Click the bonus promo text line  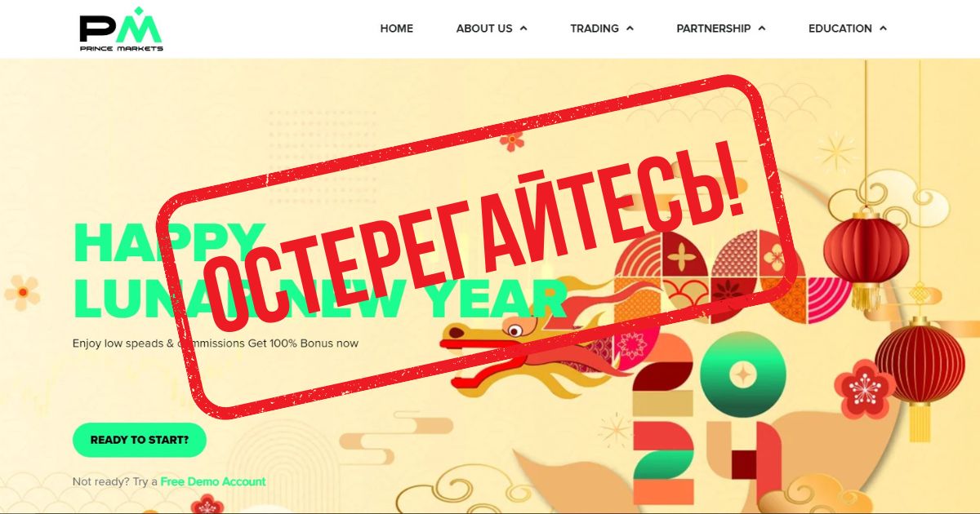pos(216,343)
